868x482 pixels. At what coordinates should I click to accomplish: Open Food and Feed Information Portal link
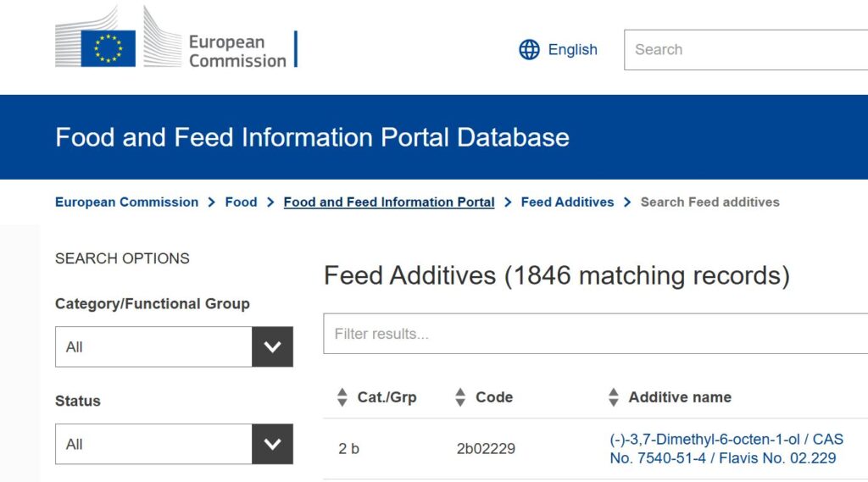pos(389,202)
